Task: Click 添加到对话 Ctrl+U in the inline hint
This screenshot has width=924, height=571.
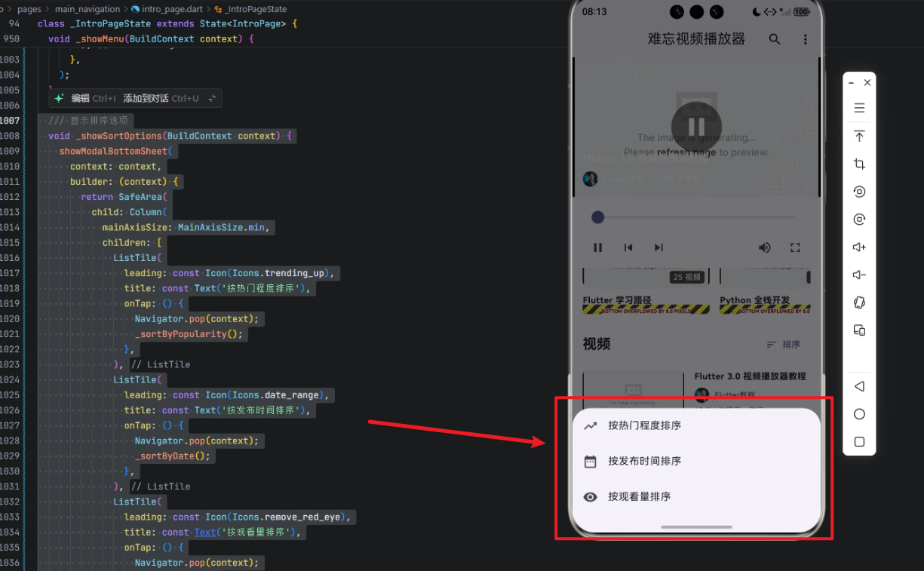Action: (x=161, y=98)
